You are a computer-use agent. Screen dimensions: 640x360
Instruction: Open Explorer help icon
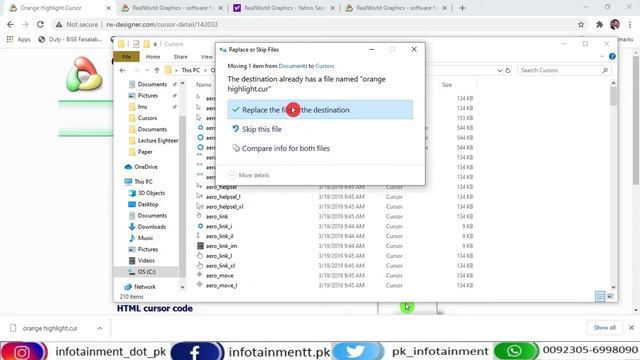click(612, 56)
